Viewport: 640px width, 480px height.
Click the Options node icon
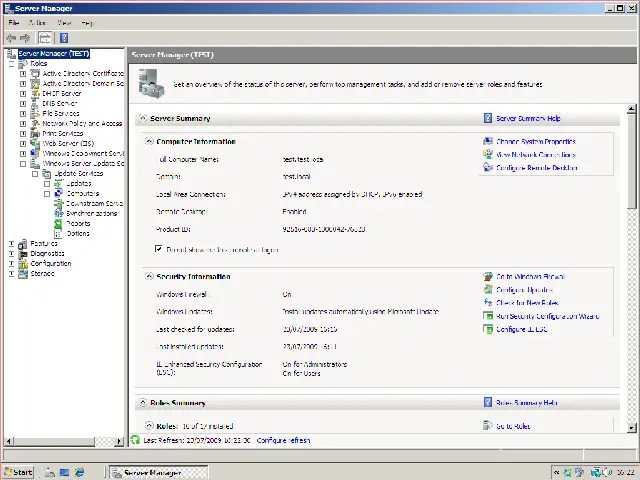59,233
